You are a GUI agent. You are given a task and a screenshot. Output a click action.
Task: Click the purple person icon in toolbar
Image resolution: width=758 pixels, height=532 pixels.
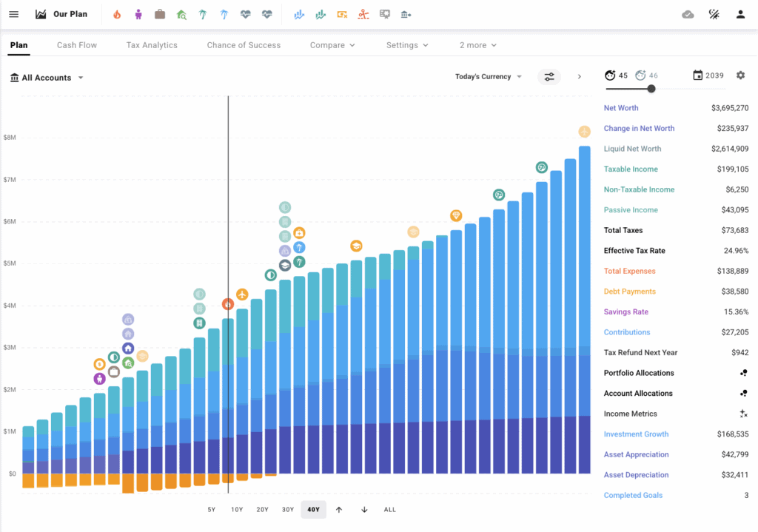click(x=138, y=14)
